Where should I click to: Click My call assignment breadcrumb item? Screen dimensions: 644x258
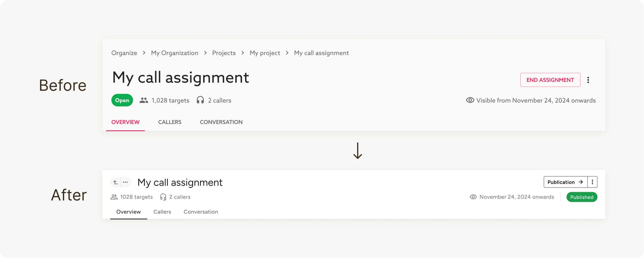click(321, 53)
